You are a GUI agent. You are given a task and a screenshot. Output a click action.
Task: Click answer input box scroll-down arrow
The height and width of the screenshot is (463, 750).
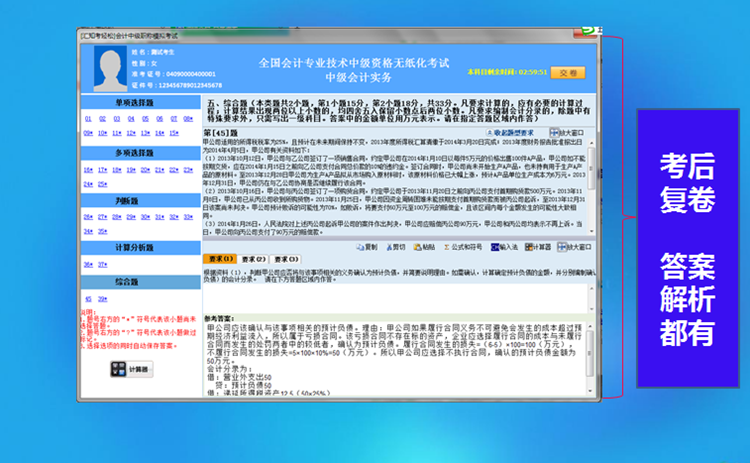(592, 309)
